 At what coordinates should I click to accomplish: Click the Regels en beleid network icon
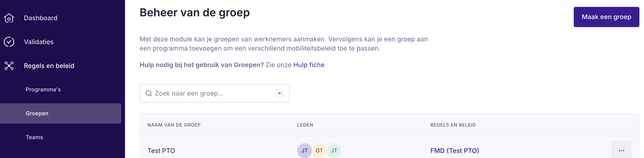(9, 66)
